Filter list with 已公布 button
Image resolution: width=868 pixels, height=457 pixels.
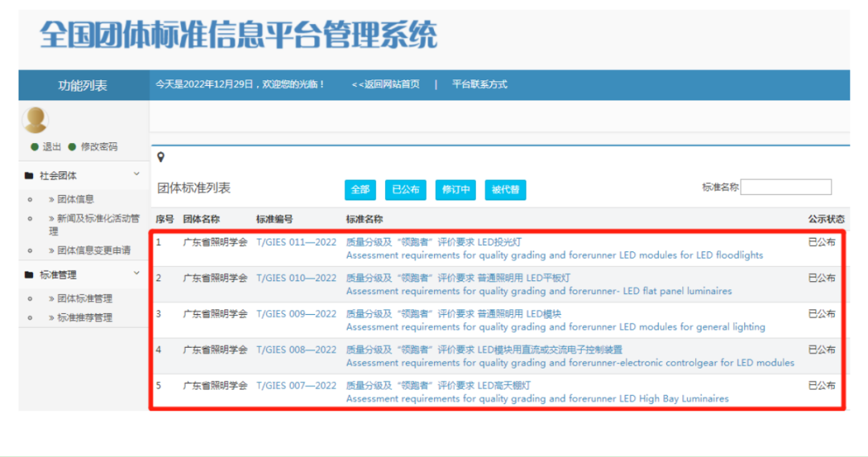[x=405, y=190]
